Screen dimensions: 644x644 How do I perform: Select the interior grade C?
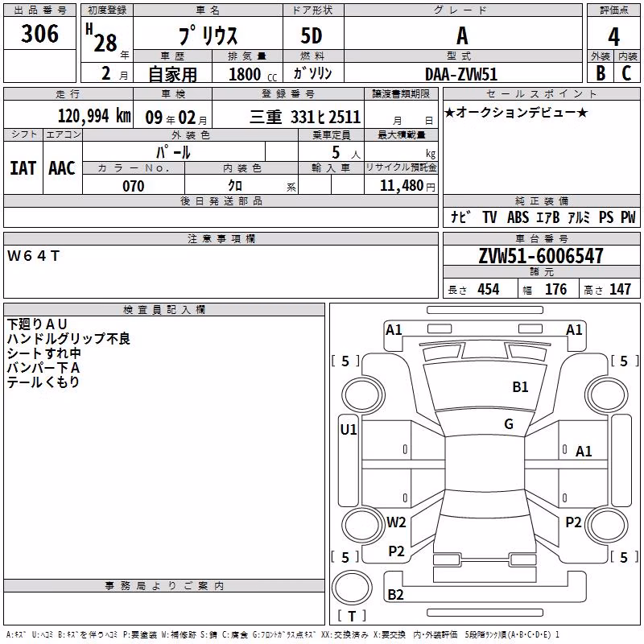pos(626,73)
